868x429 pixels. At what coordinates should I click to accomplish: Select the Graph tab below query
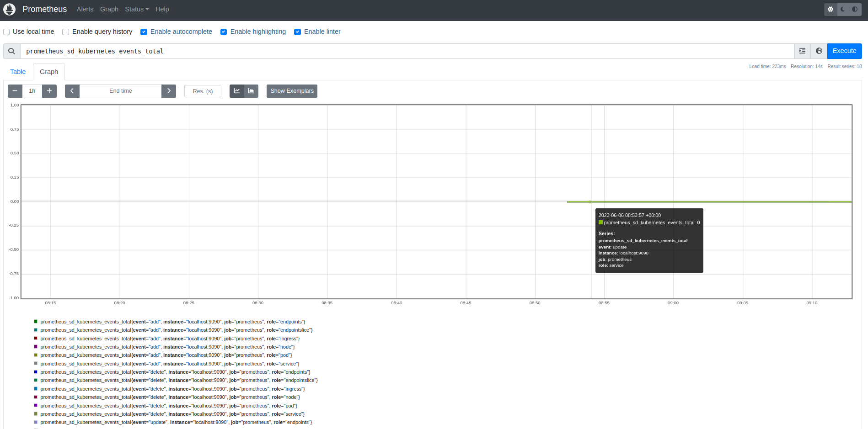pos(49,72)
